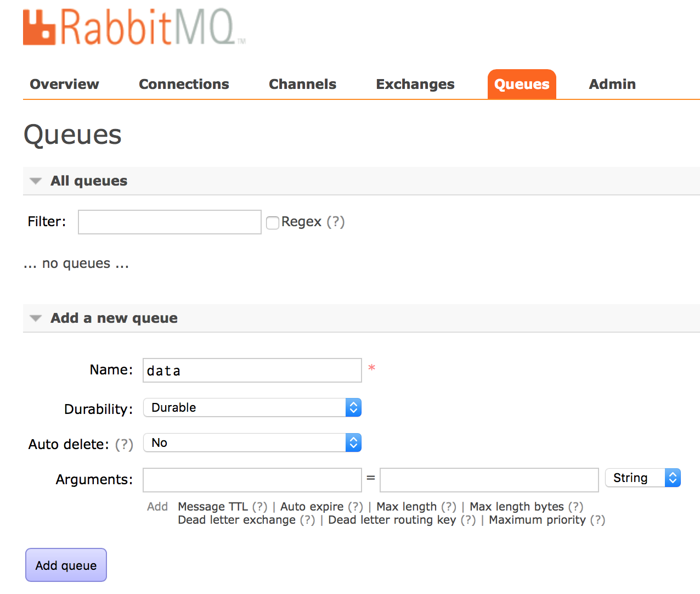700x594 pixels.
Task: Open the Overview tab
Action: coord(64,84)
